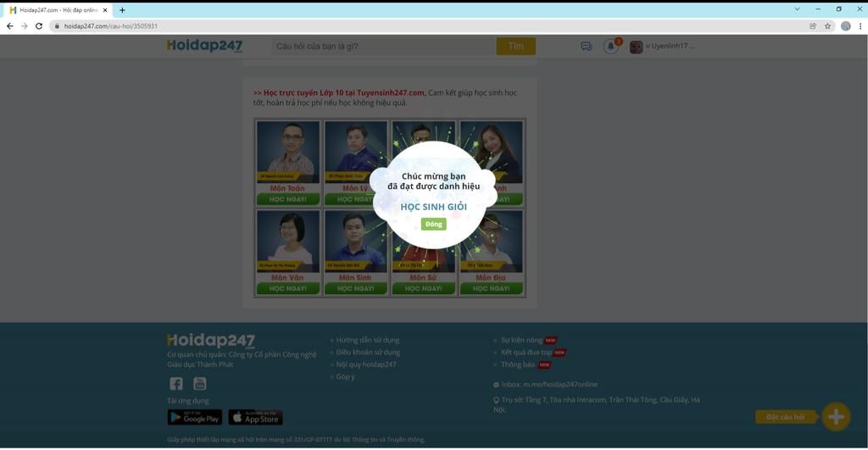The width and height of the screenshot is (868, 450).
Task: Click the App Store download badge
Action: tap(256, 417)
